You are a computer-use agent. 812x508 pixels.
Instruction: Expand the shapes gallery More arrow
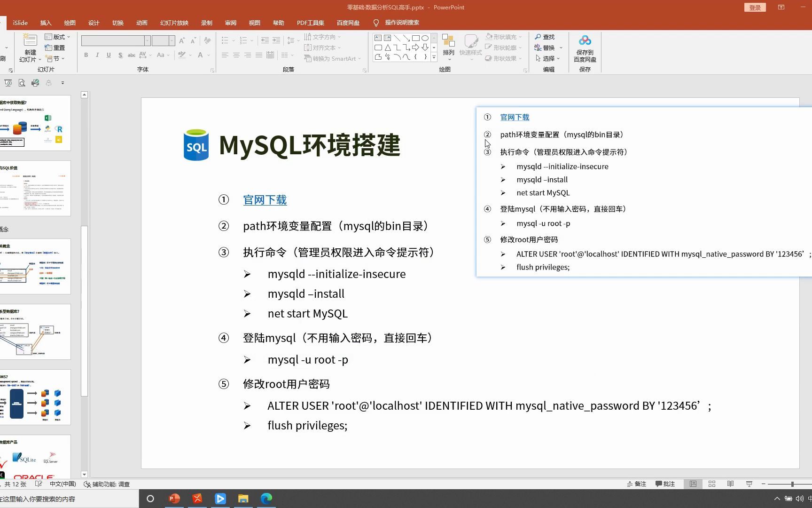(x=434, y=57)
